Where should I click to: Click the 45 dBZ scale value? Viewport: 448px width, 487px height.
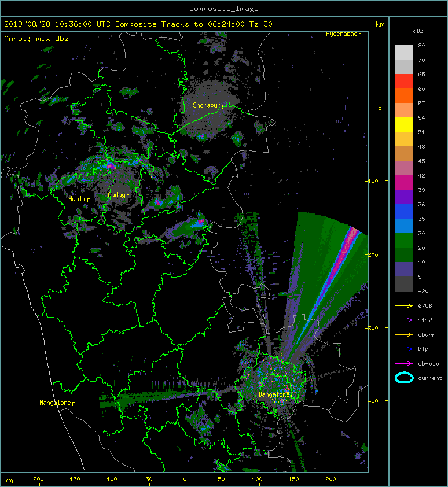coord(421,161)
